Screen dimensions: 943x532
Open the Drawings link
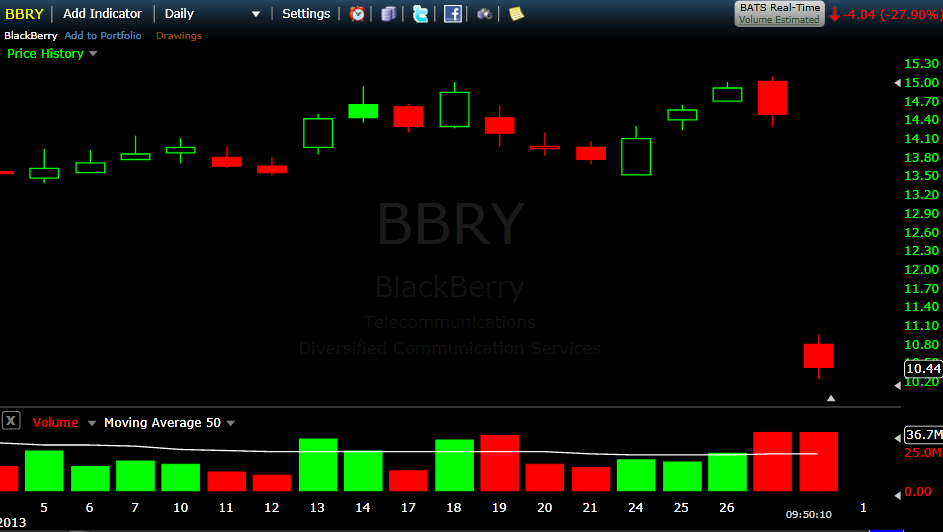(x=179, y=35)
